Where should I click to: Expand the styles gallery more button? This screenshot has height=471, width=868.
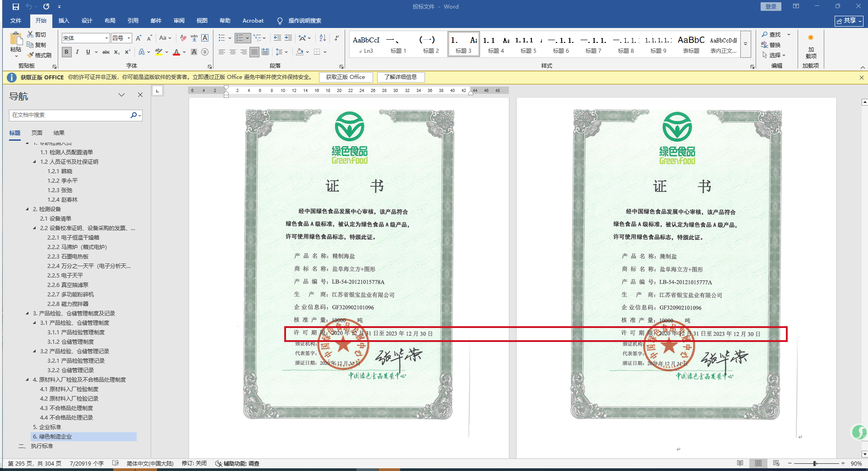pos(746,44)
